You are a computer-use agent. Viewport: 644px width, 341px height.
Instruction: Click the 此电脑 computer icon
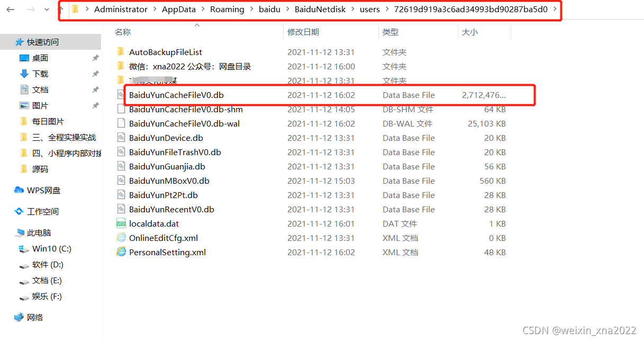coord(19,232)
